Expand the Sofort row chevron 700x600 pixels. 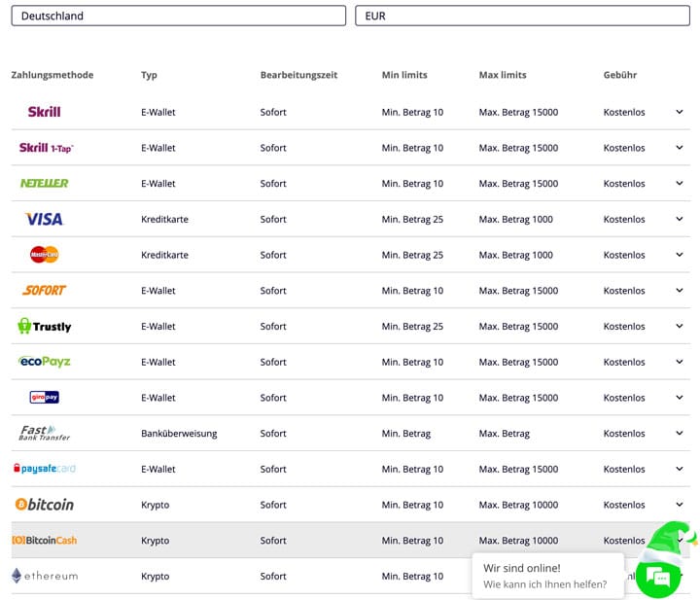[x=680, y=290]
